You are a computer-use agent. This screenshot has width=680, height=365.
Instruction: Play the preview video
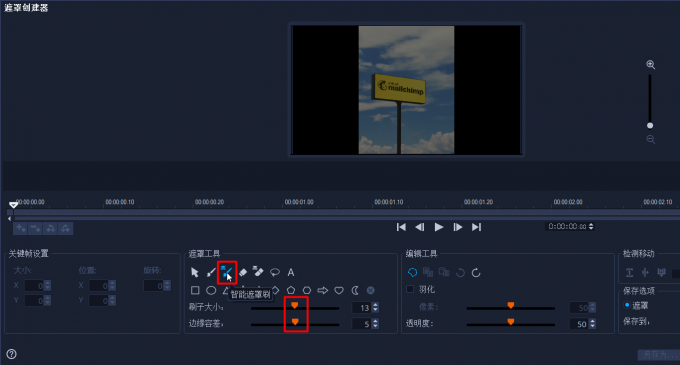click(x=439, y=227)
